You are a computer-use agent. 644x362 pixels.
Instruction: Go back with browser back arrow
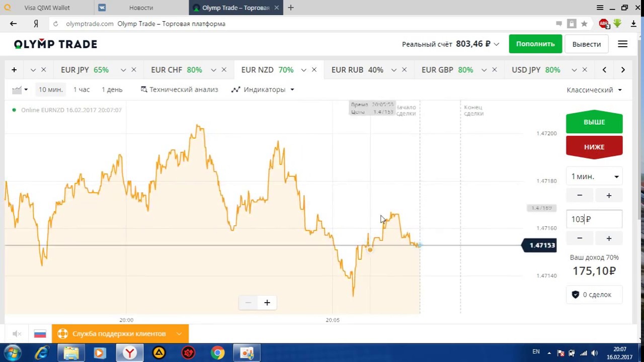[13, 24]
